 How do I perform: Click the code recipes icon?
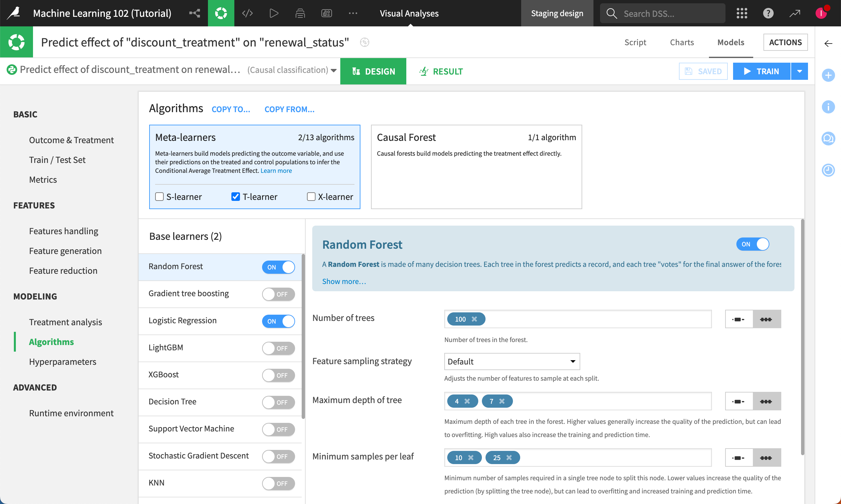tap(247, 13)
